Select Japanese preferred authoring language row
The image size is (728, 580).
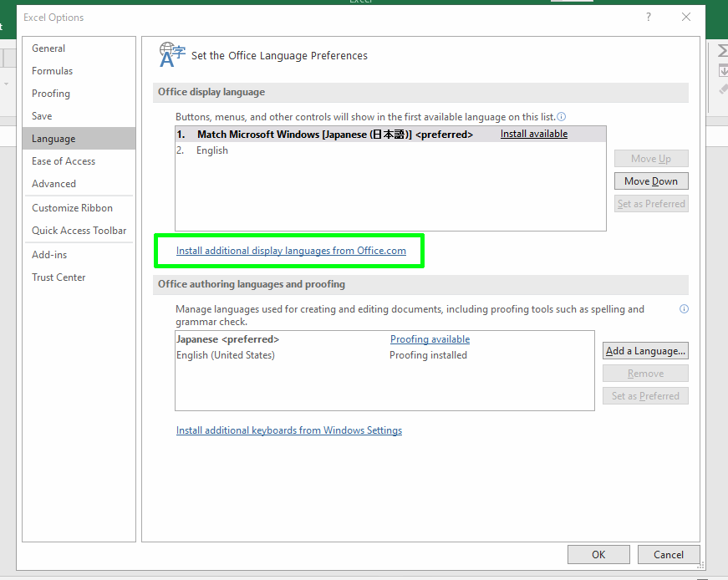tap(384, 339)
